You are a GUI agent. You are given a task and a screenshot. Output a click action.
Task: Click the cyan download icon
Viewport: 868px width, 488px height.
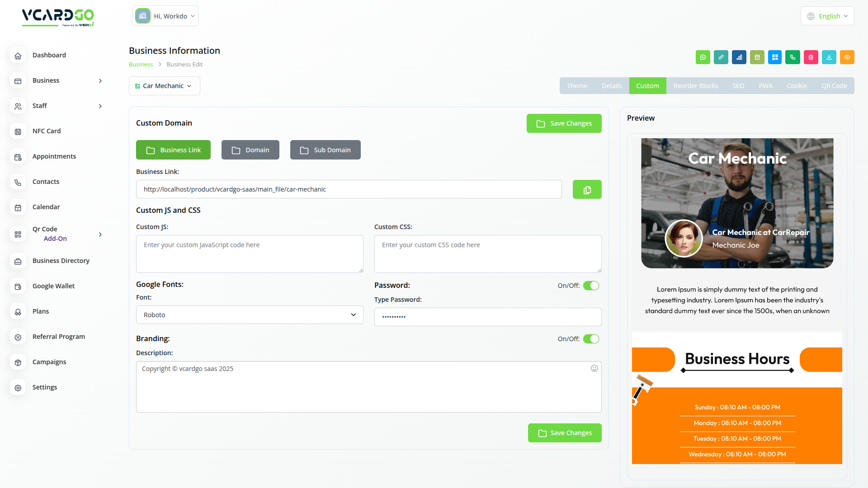pos(829,57)
